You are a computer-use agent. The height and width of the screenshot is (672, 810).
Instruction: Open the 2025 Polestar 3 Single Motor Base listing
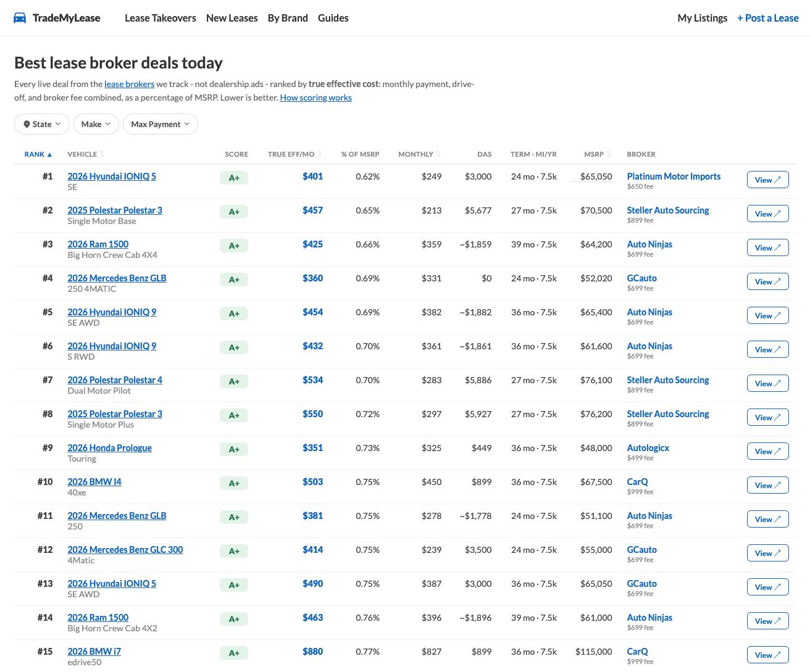click(115, 210)
